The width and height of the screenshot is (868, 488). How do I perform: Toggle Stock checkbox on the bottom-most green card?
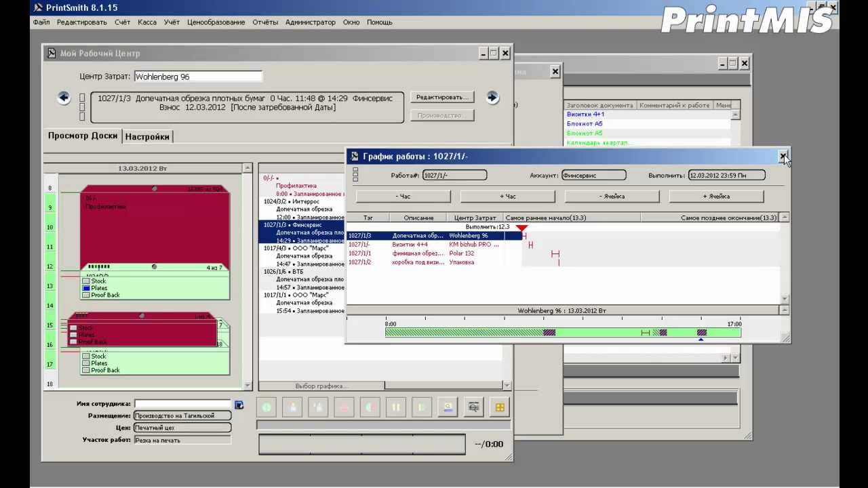pos(85,356)
